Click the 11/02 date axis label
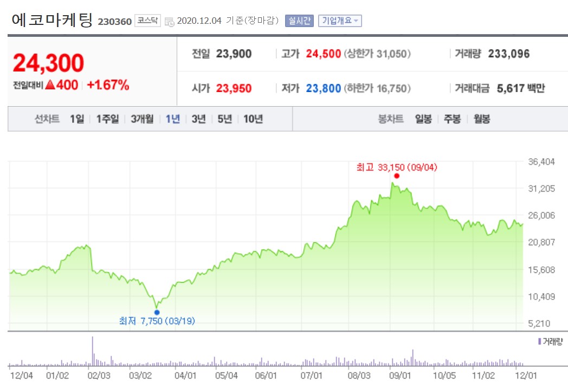This screenshot has height=392, width=568. tap(483, 376)
